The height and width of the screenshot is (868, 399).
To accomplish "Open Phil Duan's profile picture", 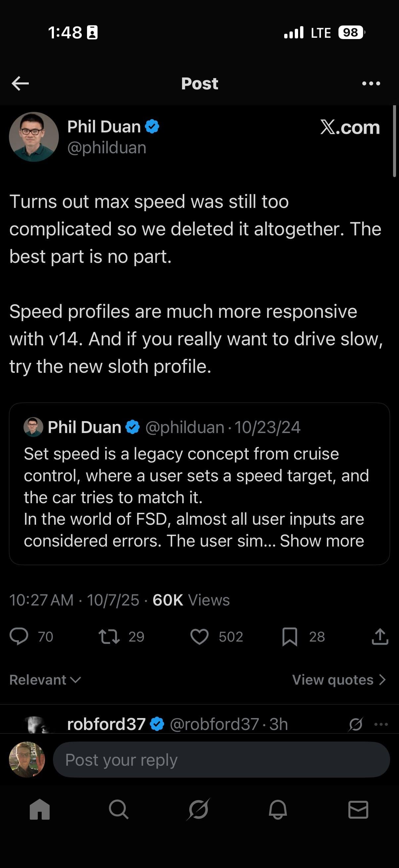I will 34,137.
